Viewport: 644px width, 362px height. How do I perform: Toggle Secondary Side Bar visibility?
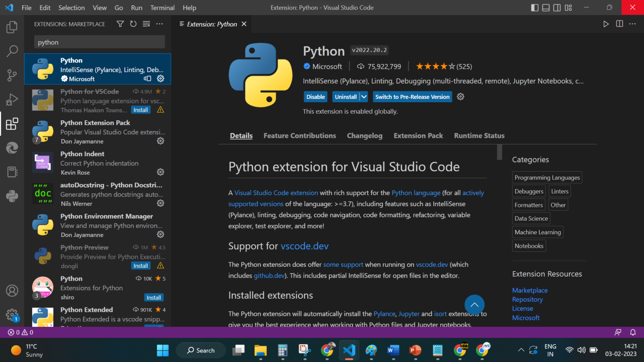tap(556, 7)
